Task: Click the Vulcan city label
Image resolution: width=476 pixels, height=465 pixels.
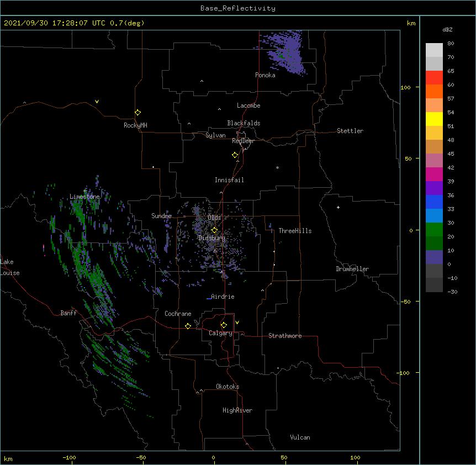Action: [300, 437]
